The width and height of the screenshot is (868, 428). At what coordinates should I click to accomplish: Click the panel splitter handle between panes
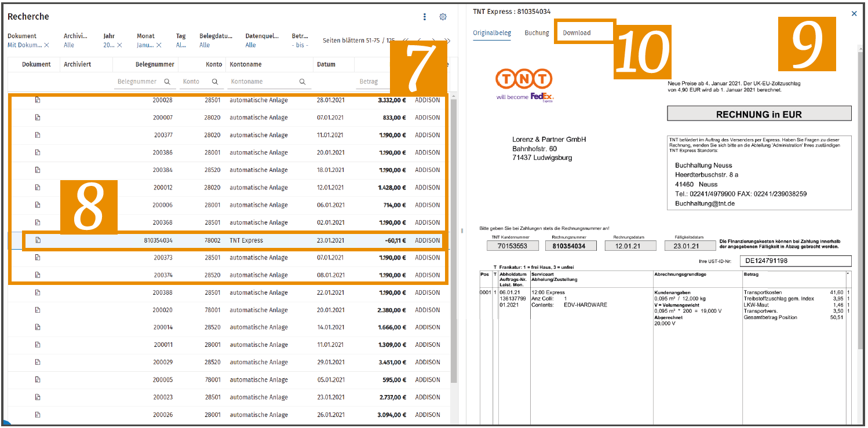tap(462, 231)
